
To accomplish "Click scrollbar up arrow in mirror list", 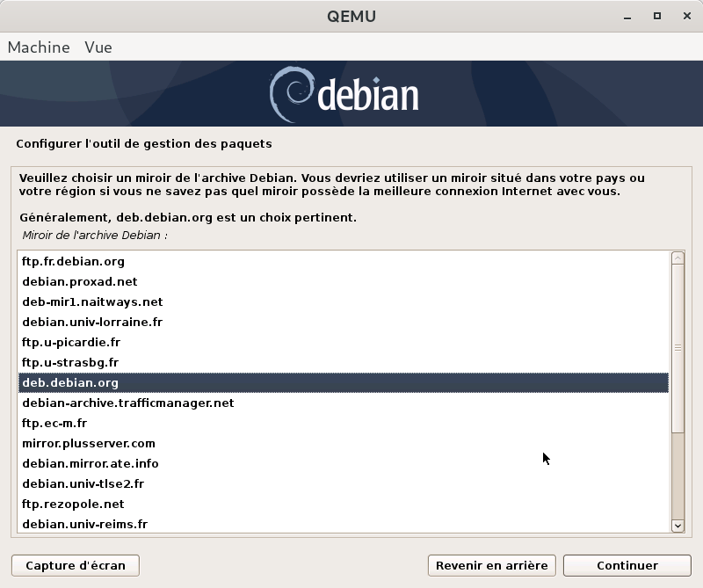I will click(x=678, y=258).
